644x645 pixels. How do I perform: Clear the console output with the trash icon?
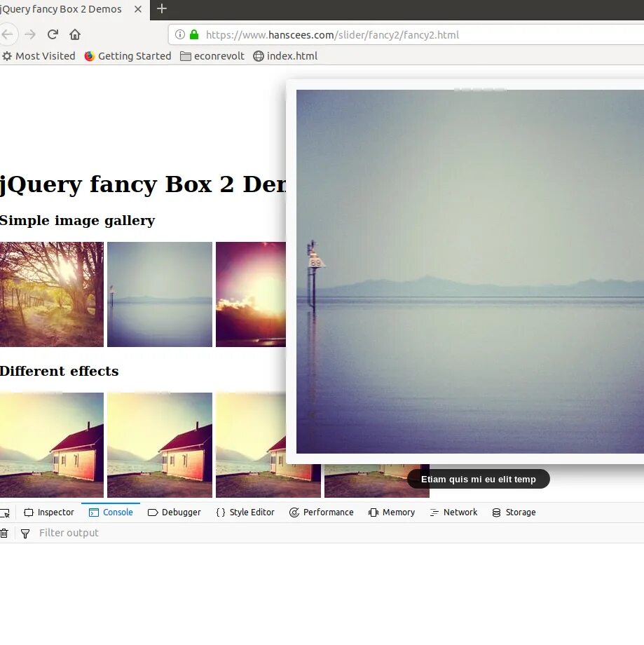pyautogui.click(x=5, y=533)
